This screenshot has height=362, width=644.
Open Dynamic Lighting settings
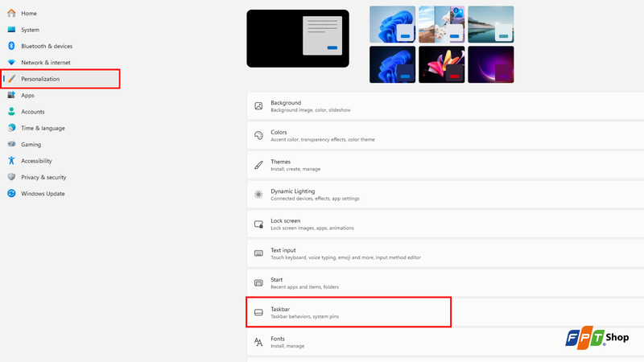point(445,195)
